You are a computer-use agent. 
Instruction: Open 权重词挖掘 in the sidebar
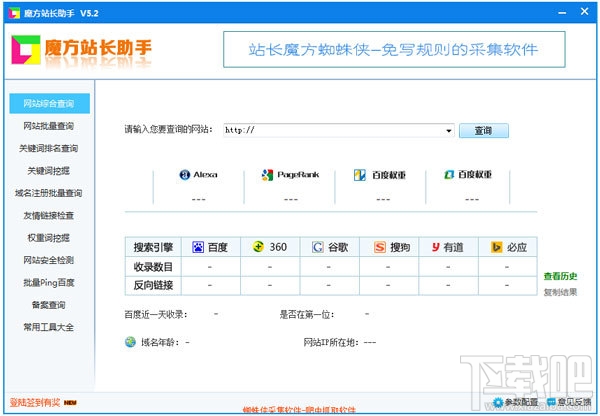(49, 238)
